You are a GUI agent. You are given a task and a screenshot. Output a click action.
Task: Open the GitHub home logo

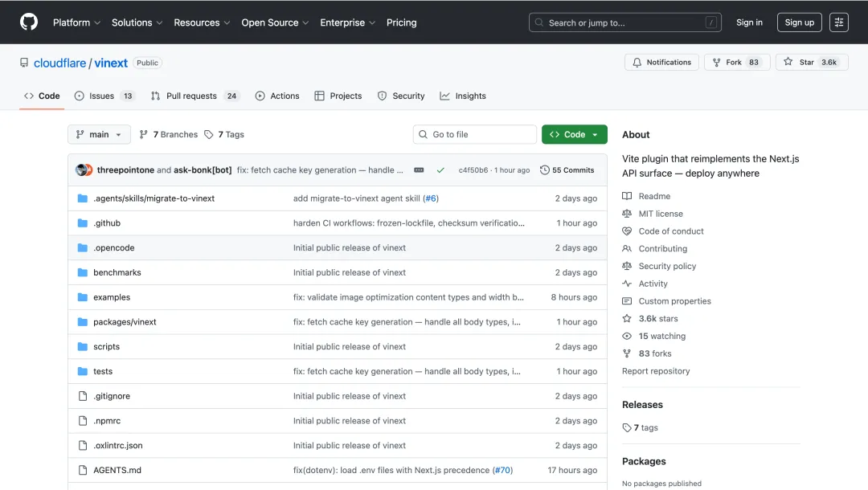(29, 22)
